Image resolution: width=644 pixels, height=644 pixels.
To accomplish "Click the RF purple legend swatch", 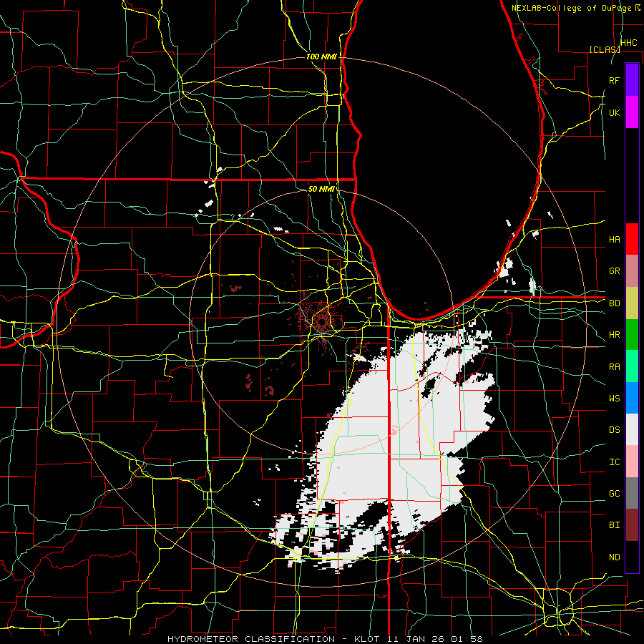I will [632, 80].
